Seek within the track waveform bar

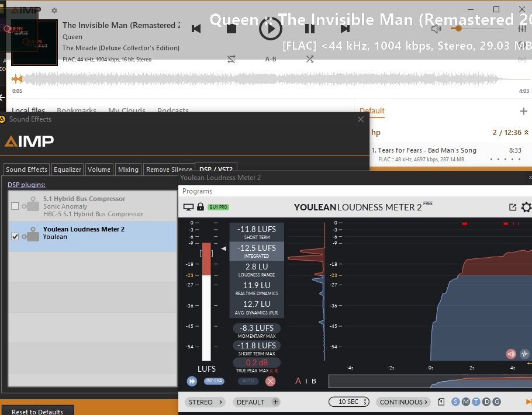(271, 79)
